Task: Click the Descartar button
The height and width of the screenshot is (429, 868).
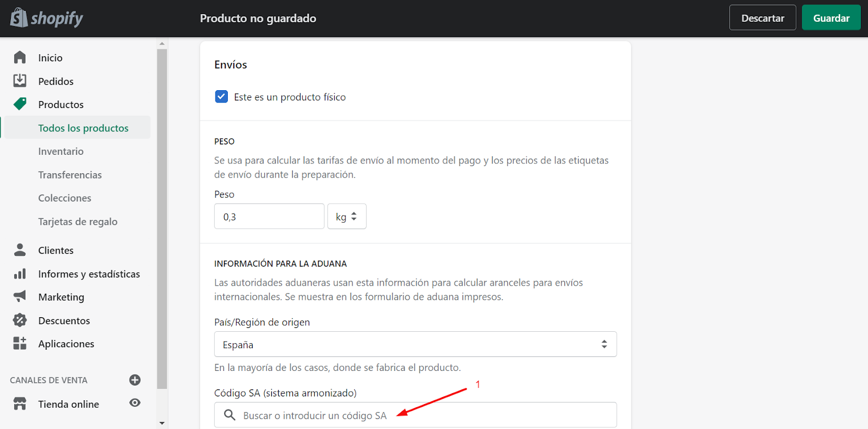Action: click(763, 18)
